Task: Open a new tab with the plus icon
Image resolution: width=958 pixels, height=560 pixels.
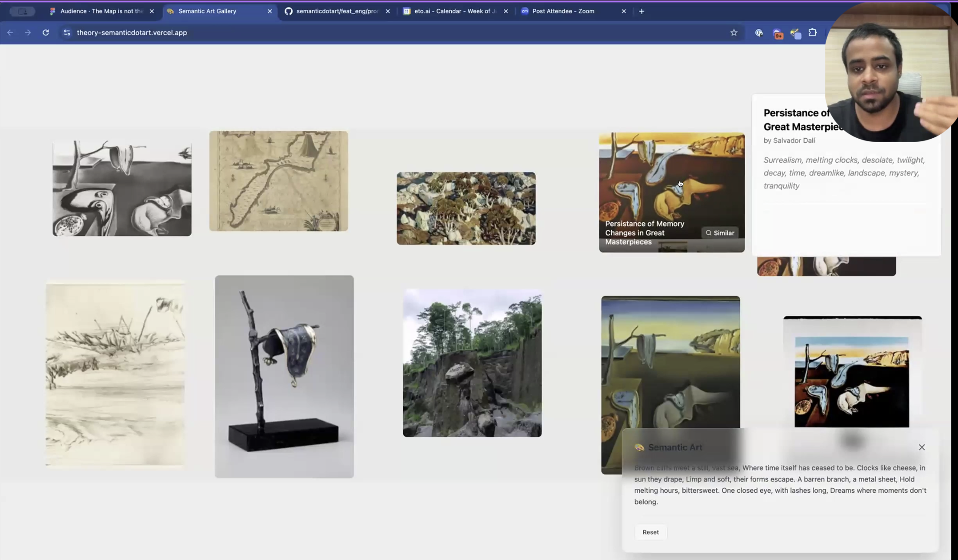Action: pos(642,11)
